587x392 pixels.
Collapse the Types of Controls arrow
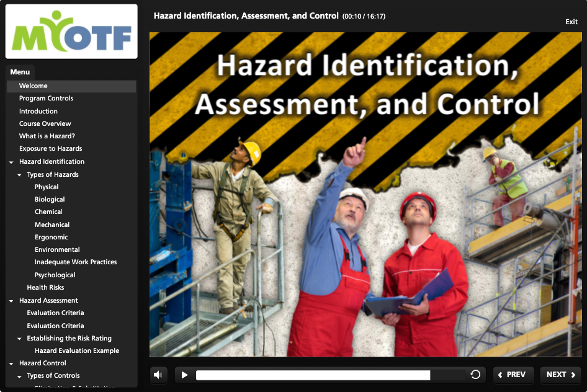[19, 376]
